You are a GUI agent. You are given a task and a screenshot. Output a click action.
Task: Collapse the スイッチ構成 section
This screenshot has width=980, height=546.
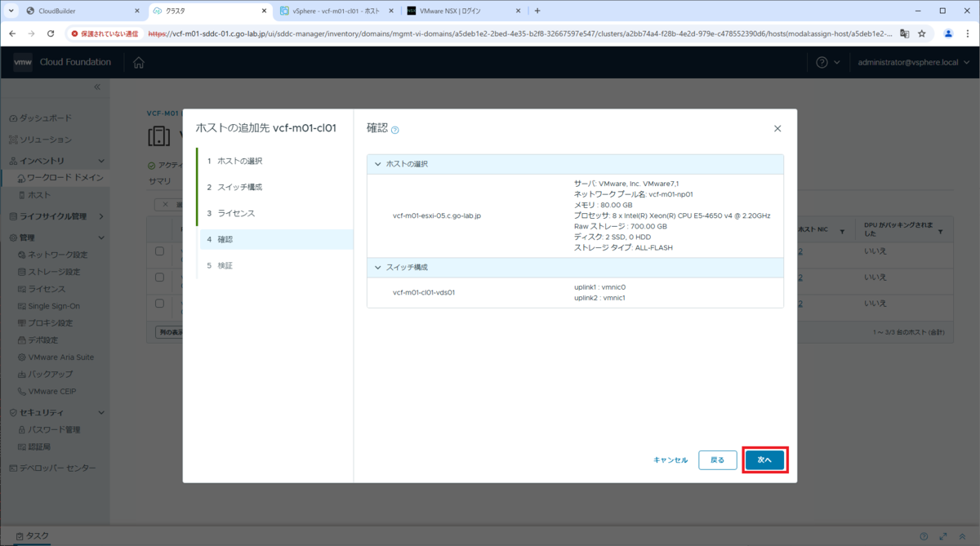tap(377, 268)
